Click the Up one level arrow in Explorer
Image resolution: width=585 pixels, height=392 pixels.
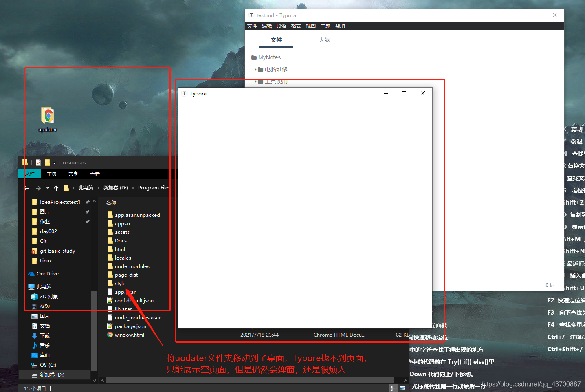click(x=56, y=188)
